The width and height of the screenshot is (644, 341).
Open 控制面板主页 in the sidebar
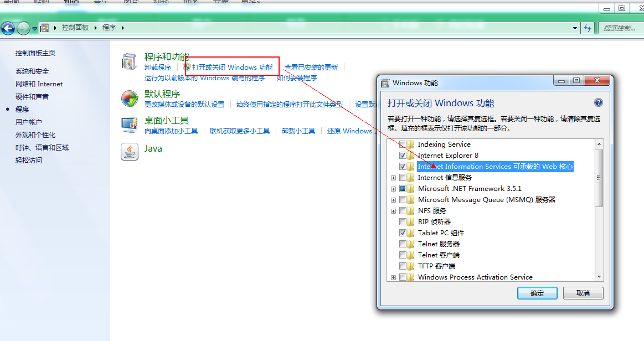(35, 53)
